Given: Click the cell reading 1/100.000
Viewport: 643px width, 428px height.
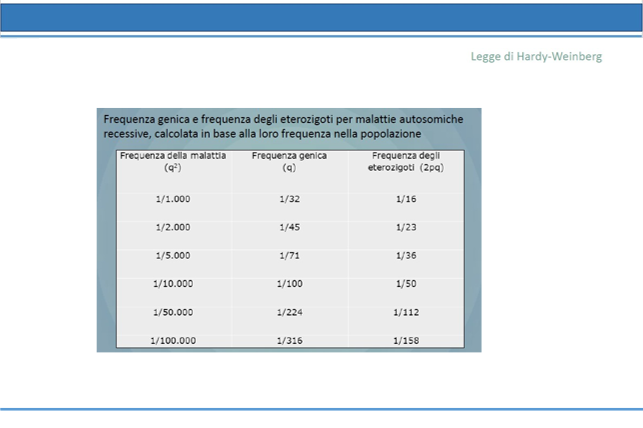Looking at the screenshot, I should tap(173, 341).
